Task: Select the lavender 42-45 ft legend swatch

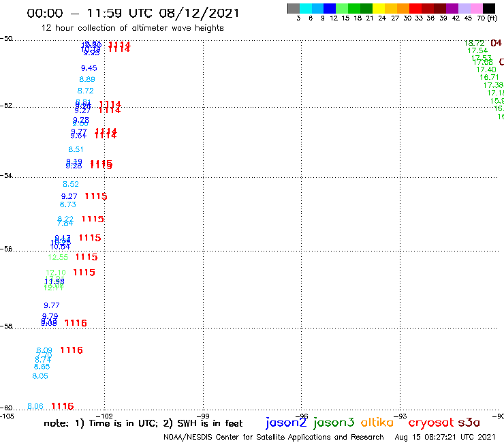Action: (x=464, y=8)
